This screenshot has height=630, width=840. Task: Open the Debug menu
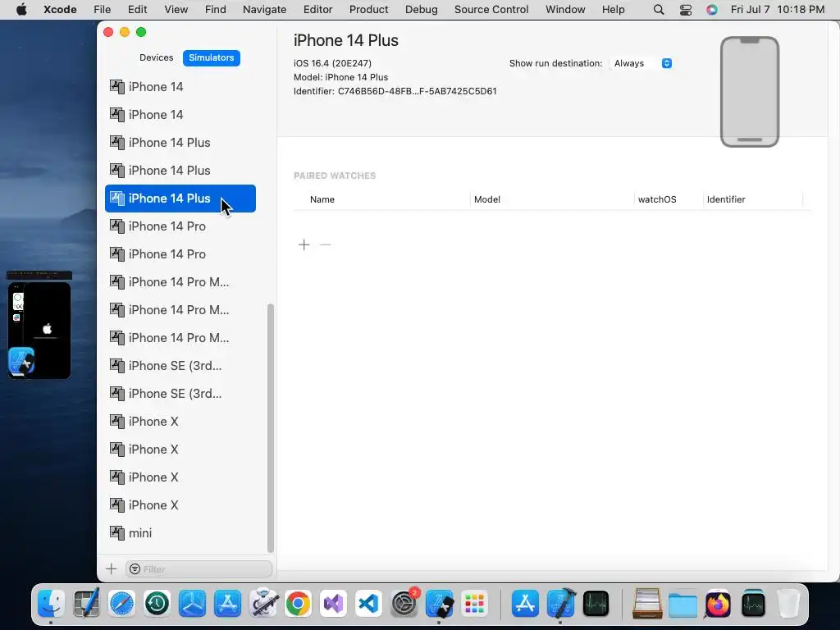click(x=421, y=10)
